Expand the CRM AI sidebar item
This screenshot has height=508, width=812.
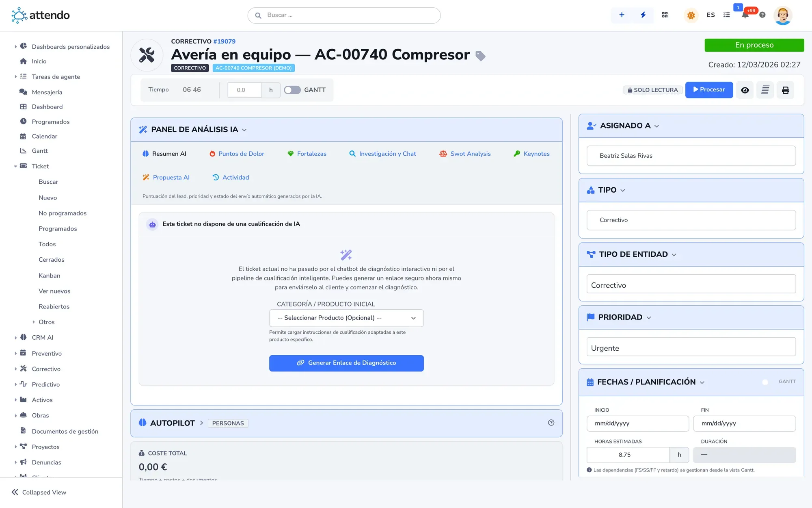click(16, 338)
